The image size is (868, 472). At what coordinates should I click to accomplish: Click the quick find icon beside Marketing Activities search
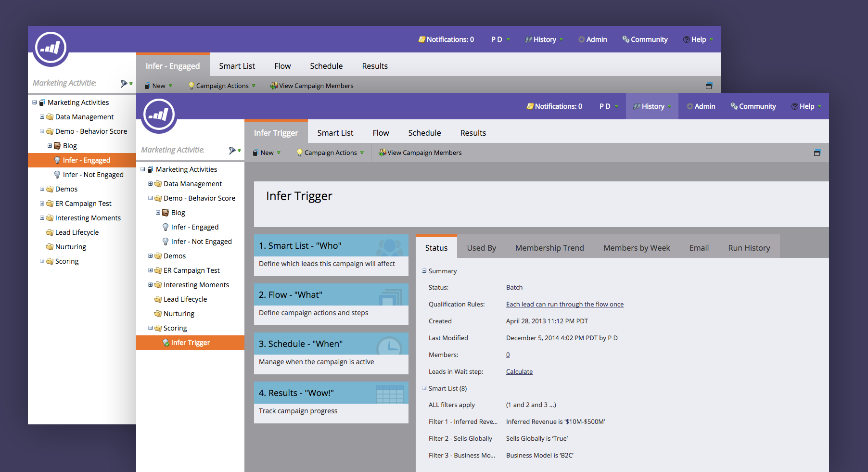[233, 150]
